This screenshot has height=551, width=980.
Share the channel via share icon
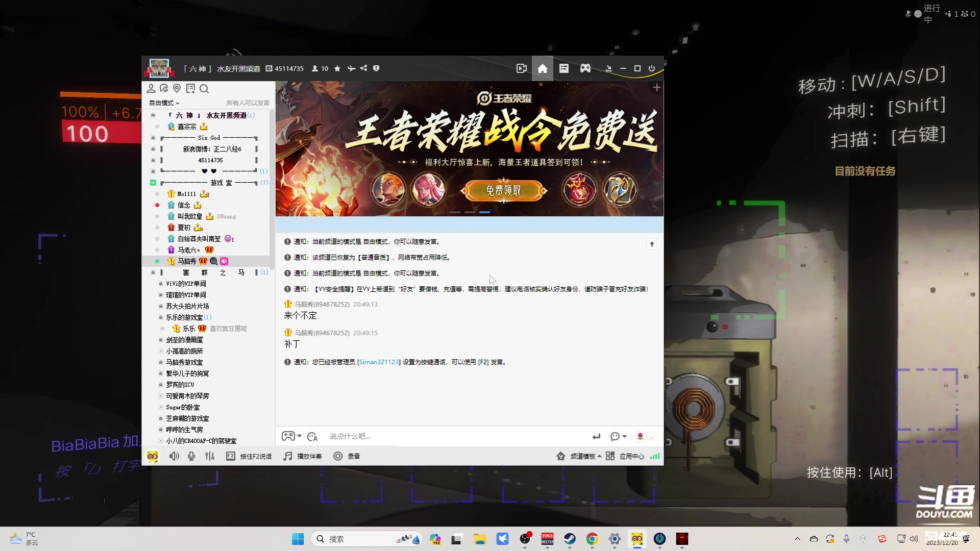pos(364,68)
